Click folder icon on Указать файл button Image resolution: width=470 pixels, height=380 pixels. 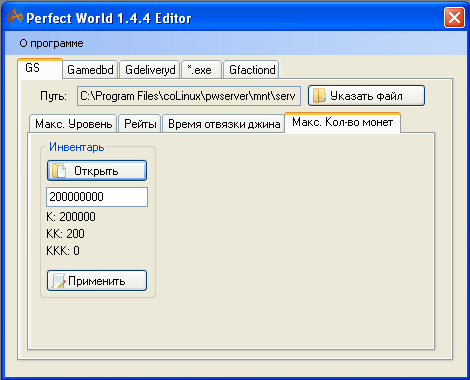319,96
